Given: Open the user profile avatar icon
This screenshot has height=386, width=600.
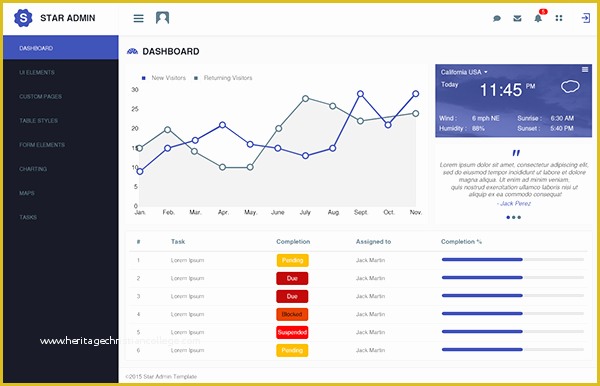Looking at the screenshot, I should click(x=162, y=18).
